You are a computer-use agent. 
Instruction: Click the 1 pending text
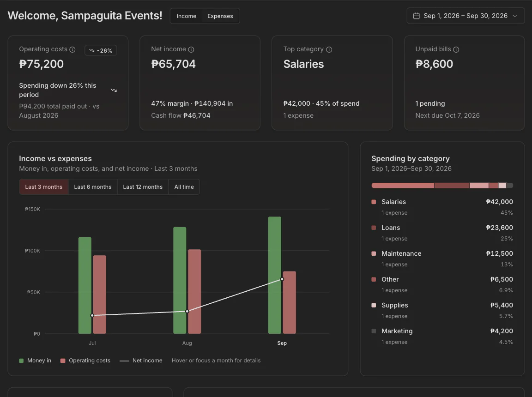click(x=430, y=103)
